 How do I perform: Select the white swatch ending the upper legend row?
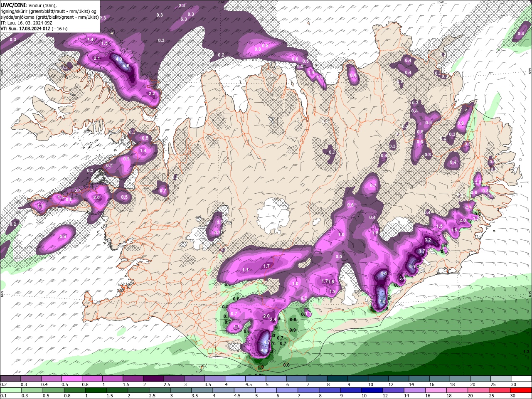click(x=521, y=379)
